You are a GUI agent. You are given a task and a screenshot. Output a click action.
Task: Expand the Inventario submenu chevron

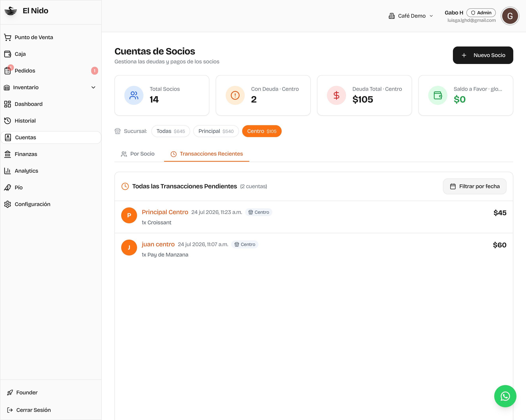pos(93,87)
